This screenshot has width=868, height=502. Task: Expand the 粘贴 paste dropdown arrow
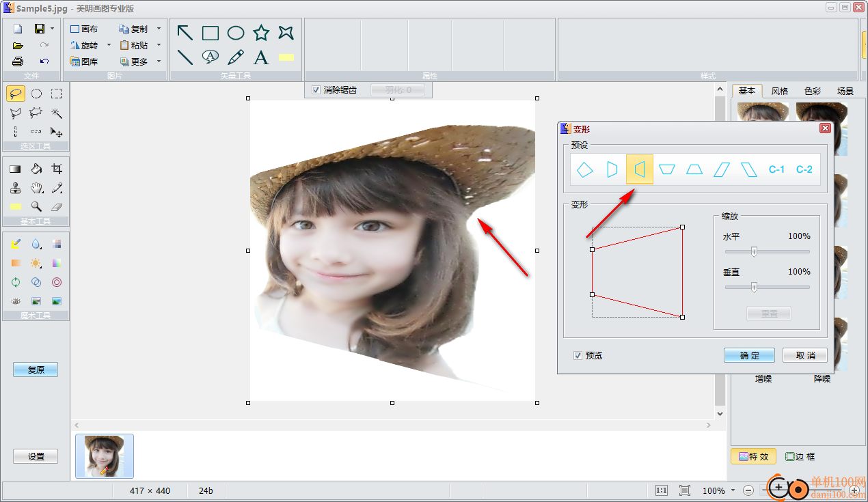tap(159, 45)
